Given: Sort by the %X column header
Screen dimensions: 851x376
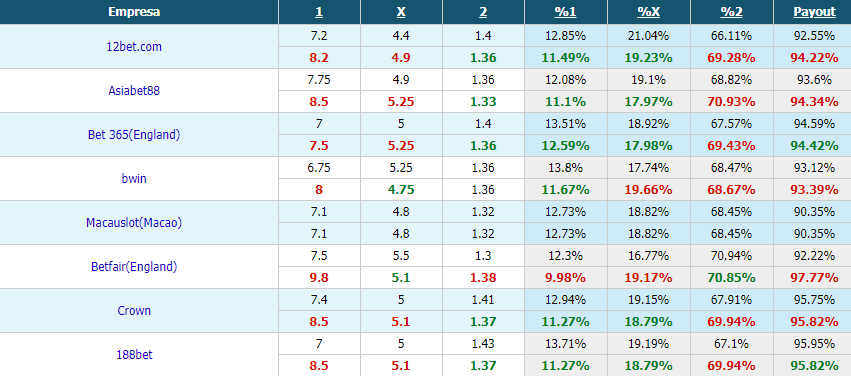Looking at the screenshot, I should coord(649,12).
